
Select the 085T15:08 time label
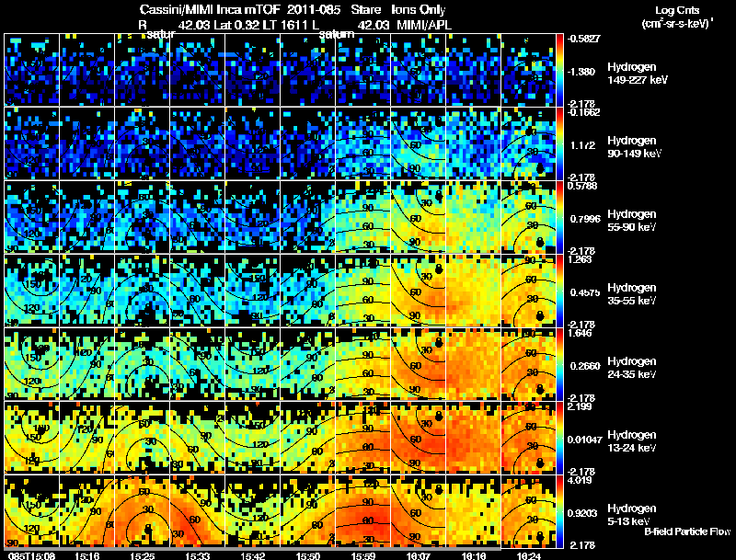31,555
